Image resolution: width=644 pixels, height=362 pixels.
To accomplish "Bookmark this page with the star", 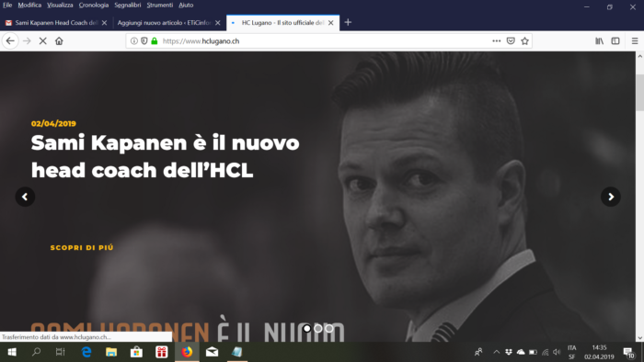I will coord(524,41).
